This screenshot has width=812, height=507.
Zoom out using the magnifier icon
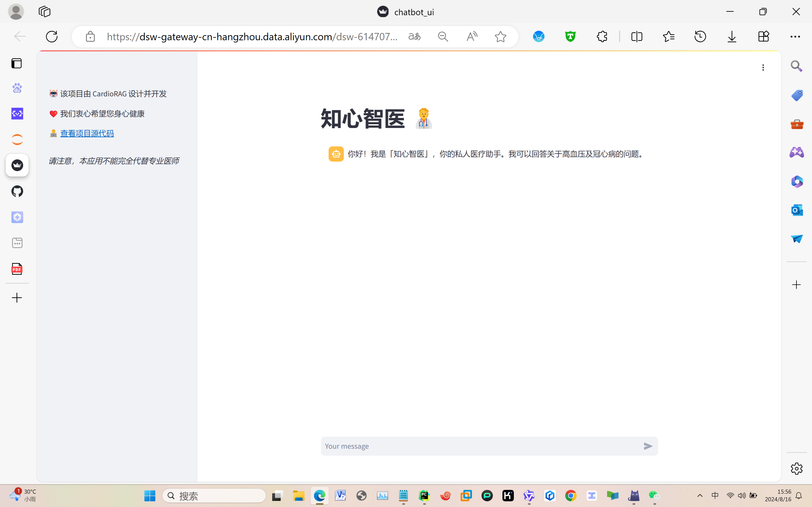click(x=443, y=36)
